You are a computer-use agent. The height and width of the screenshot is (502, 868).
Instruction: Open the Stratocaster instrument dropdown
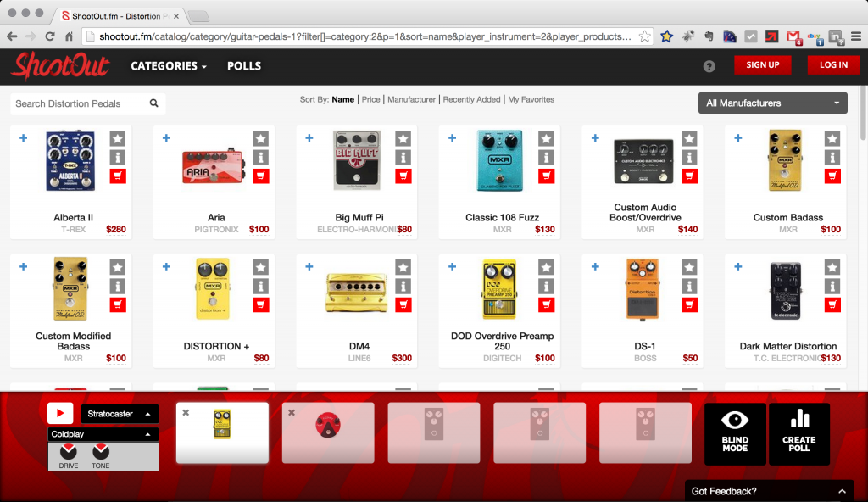tap(120, 414)
